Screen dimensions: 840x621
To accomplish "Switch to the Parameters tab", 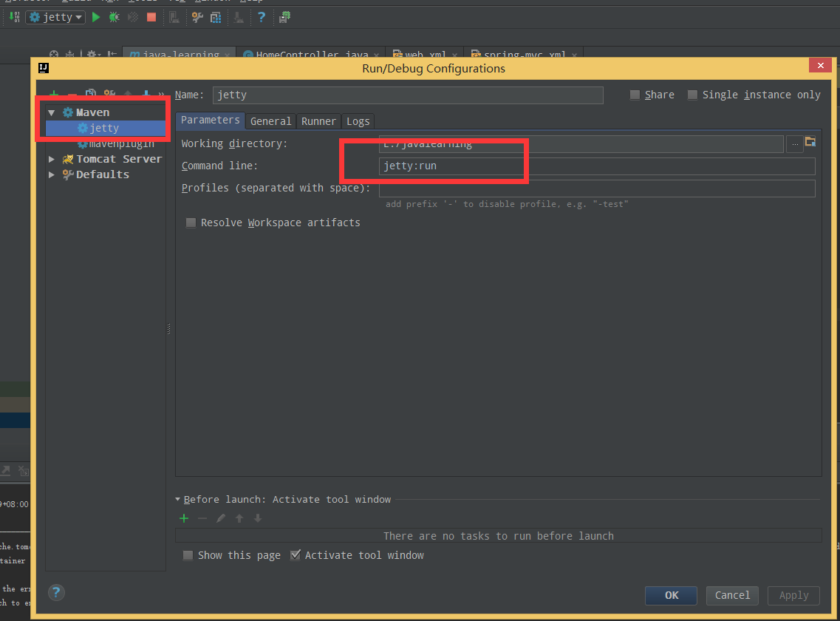I will [210, 120].
